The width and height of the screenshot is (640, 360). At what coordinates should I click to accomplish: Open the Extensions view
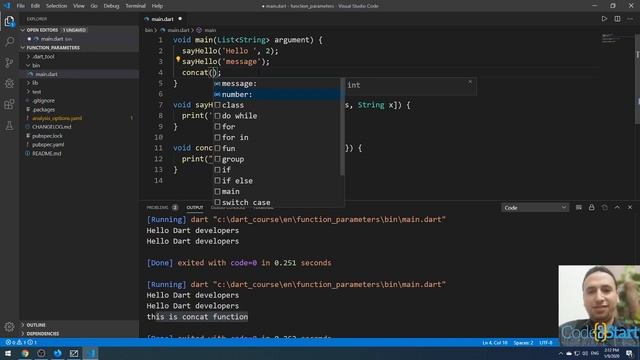point(9,104)
